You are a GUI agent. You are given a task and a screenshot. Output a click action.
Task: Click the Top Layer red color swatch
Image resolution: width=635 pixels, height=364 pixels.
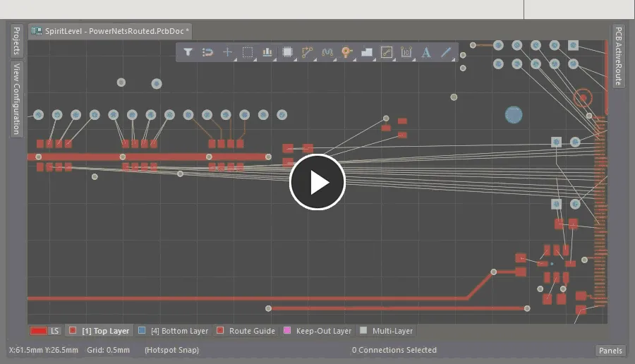73,330
